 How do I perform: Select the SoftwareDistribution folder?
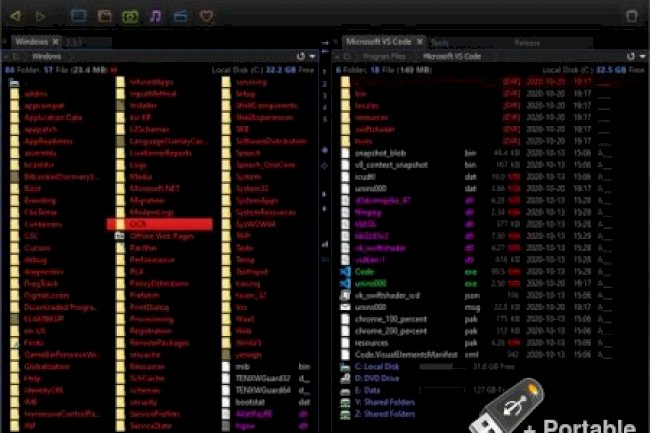tap(271, 141)
